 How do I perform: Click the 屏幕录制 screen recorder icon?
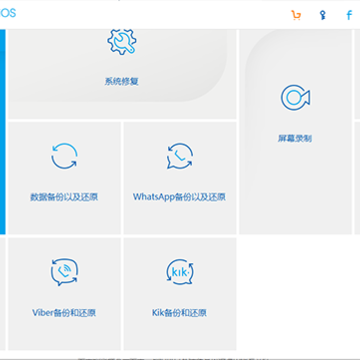pos(295,97)
